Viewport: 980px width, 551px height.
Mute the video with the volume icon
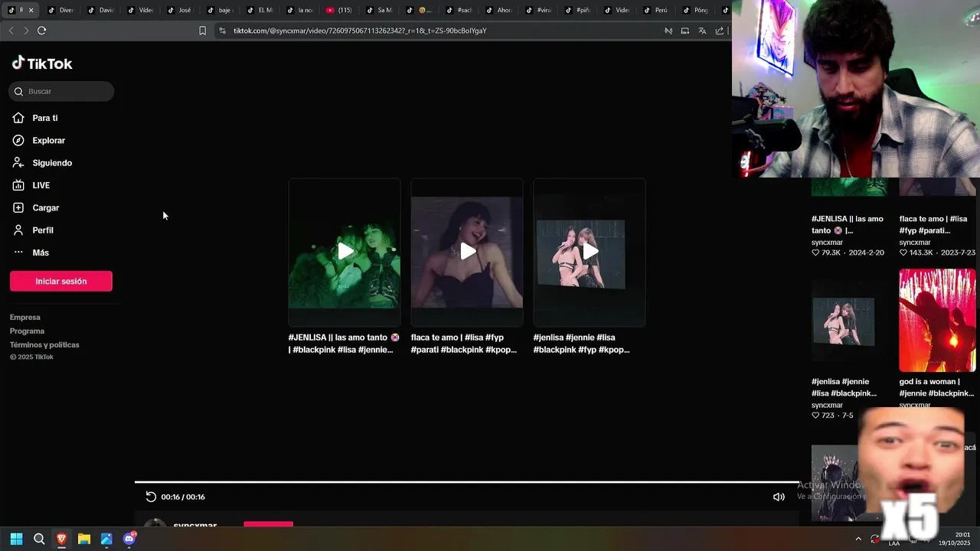779,497
